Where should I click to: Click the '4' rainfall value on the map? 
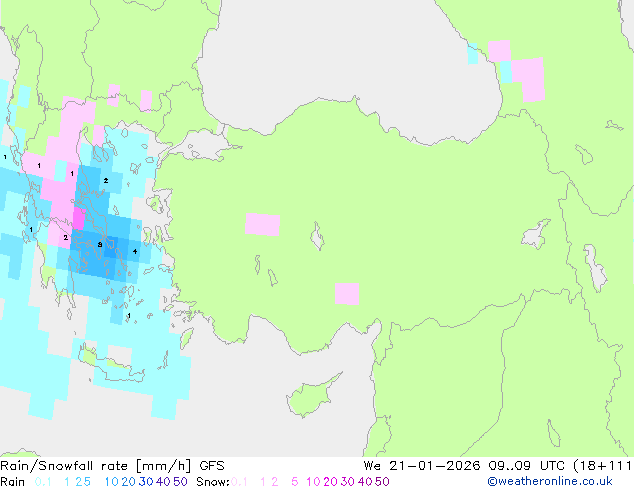coord(135,251)
